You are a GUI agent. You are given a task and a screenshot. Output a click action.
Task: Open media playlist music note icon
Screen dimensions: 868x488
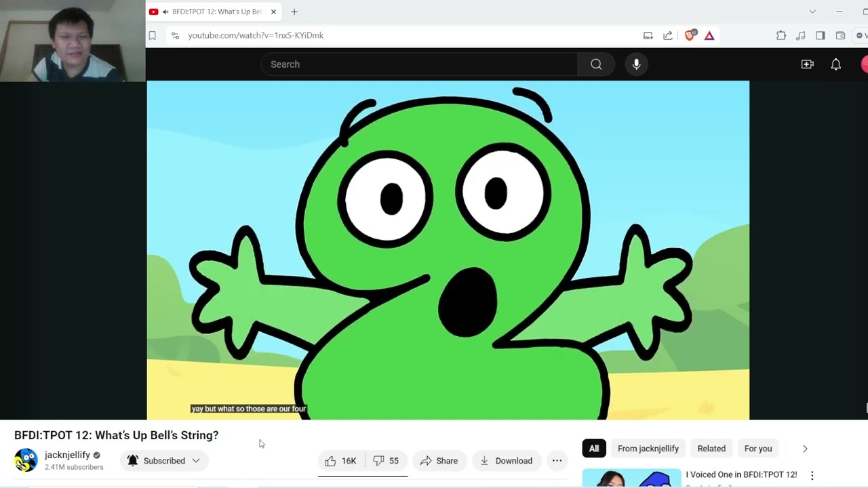[801, 35]
